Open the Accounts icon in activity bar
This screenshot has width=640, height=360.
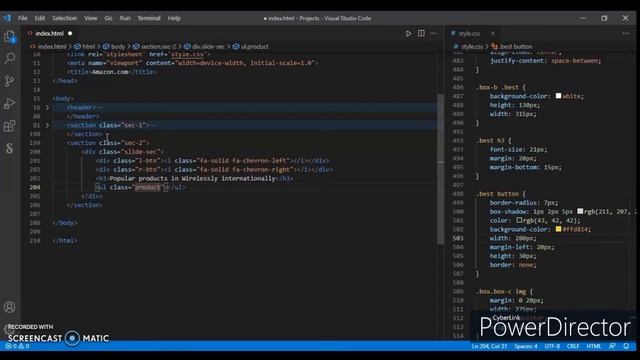coord(10,307)
